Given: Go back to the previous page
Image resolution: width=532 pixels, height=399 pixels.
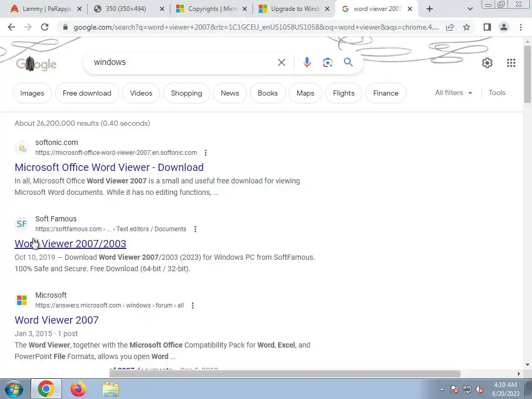Looking at the screenshot, I should (x=11, y=27).
